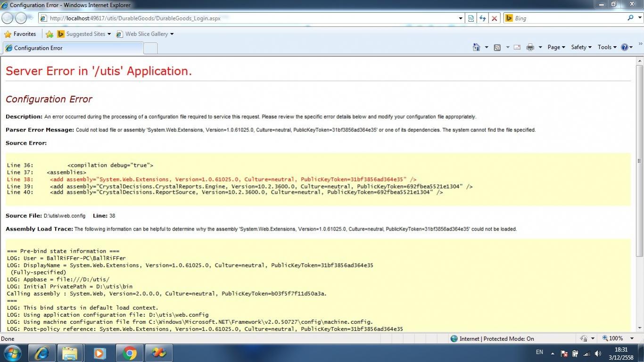
Task: Open the Windows Start button
Action: pyautogui.click(x=12, y=353)
